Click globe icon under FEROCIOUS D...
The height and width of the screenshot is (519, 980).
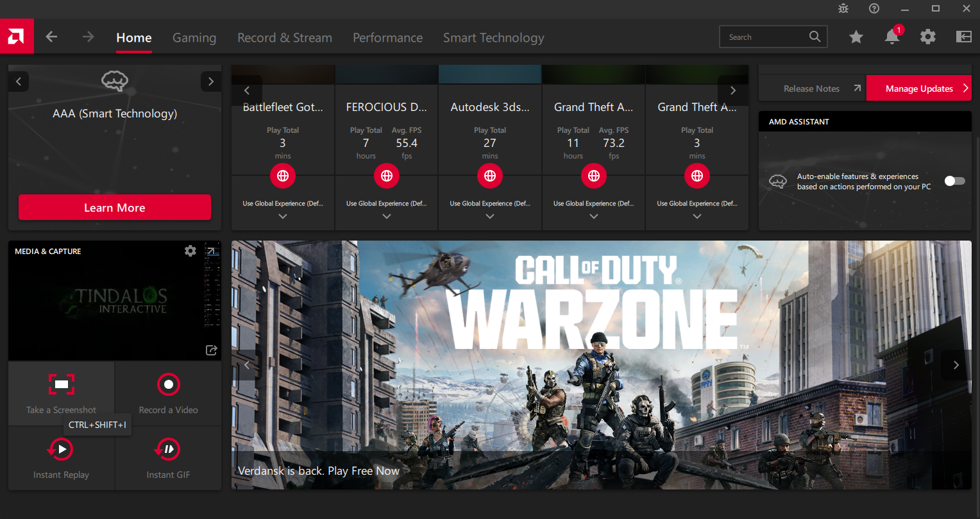(x=387, y=176)
